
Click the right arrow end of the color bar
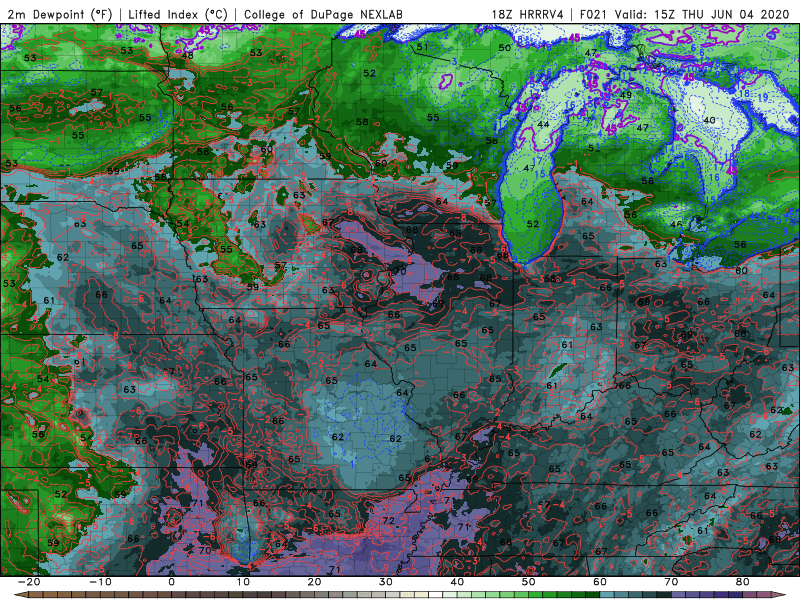780,595
